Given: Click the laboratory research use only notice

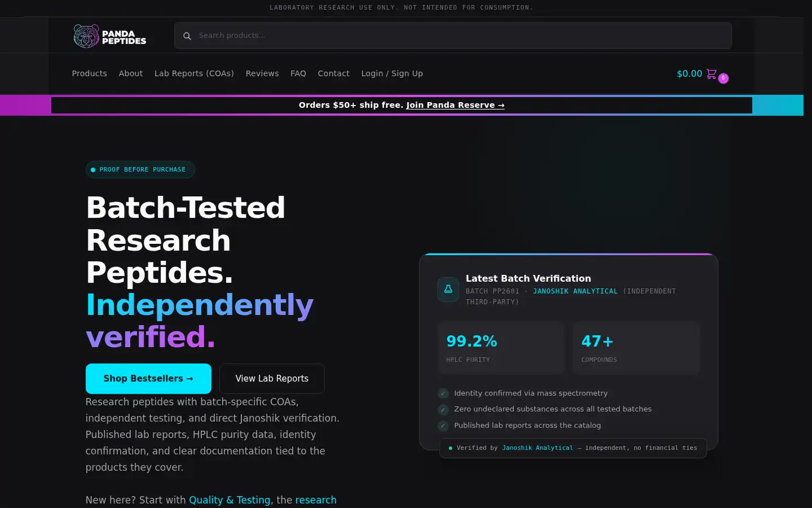Looking at the screenshot, I should click(x=401, y=7).
